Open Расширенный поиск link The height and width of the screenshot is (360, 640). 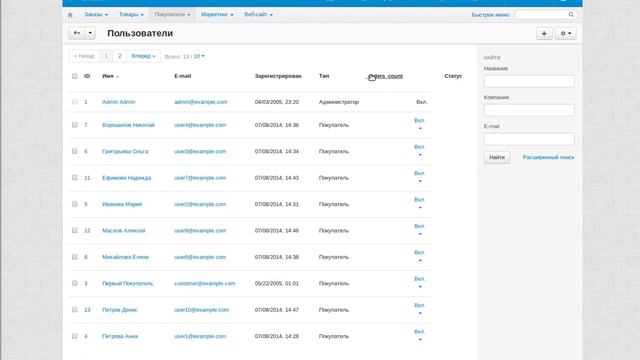[x=548, y=157]
